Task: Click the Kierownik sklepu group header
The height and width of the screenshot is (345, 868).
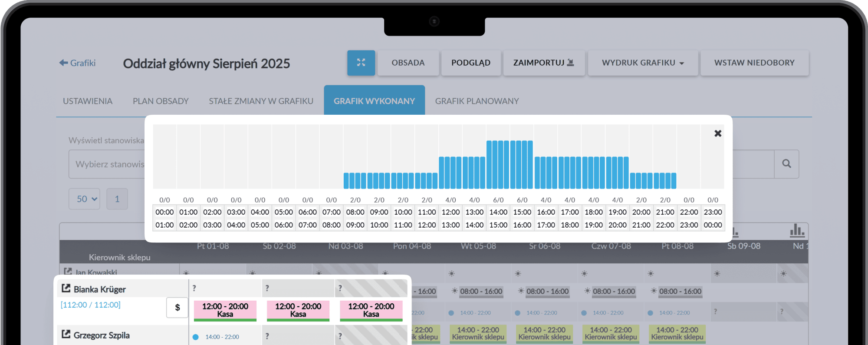Action: coord(119,257)
